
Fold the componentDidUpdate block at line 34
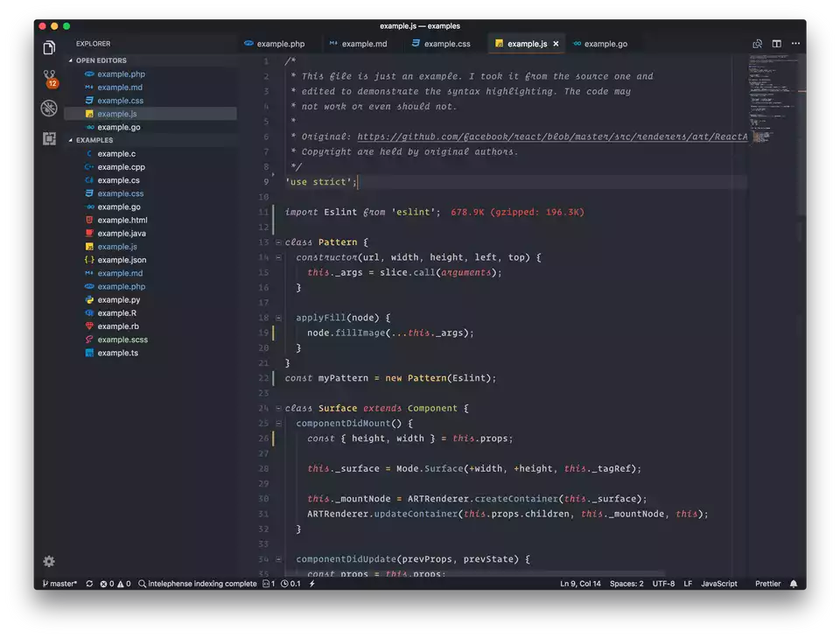[278, 558]
